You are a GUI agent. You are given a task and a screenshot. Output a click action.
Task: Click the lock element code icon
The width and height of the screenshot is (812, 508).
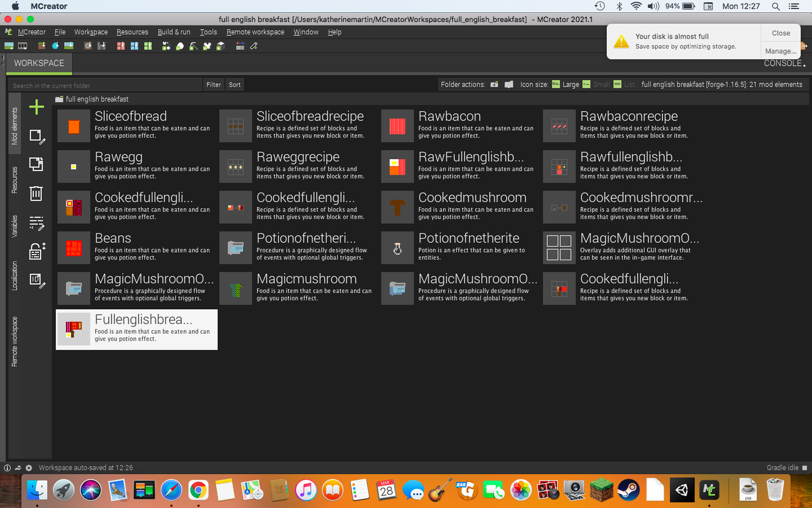pyautogui.click(x=36, y=251)
